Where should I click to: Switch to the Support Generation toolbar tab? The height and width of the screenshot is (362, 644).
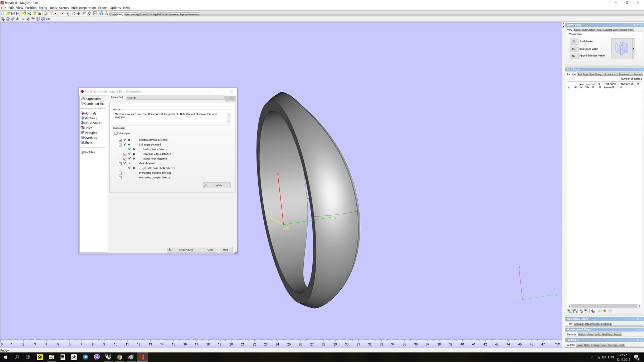click(x=189, y=15)
